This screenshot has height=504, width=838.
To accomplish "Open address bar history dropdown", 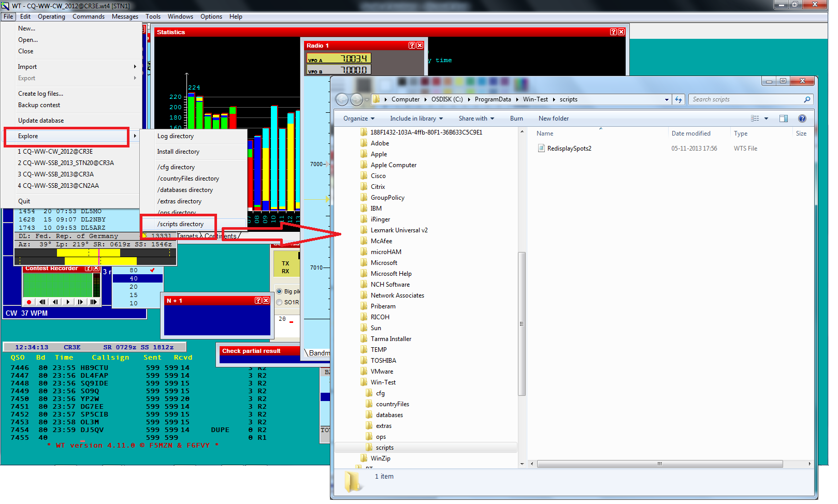I will point(667,99).
